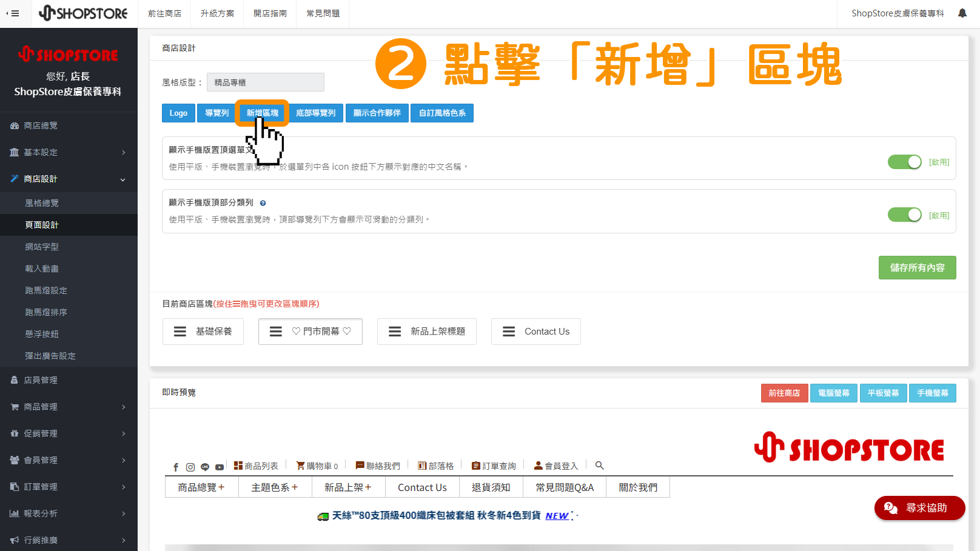Expand 報表分析 in the sidebar
This screenshot has width=980, height=551.
pos(69,513)
